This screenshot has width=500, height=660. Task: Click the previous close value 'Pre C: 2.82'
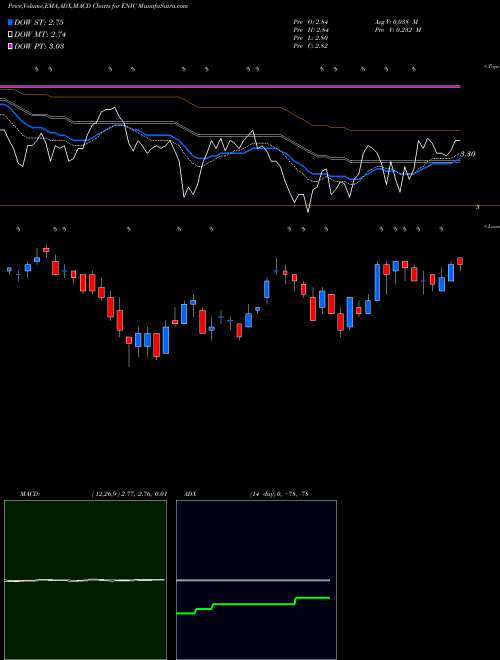click(x=311, y=46)
